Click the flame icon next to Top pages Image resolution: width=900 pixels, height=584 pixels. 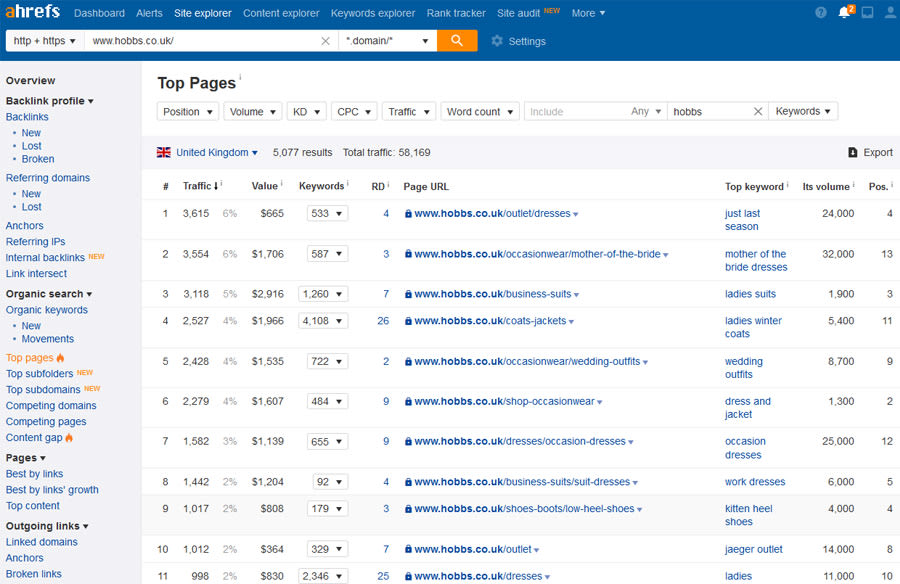[x=60, y=358]
